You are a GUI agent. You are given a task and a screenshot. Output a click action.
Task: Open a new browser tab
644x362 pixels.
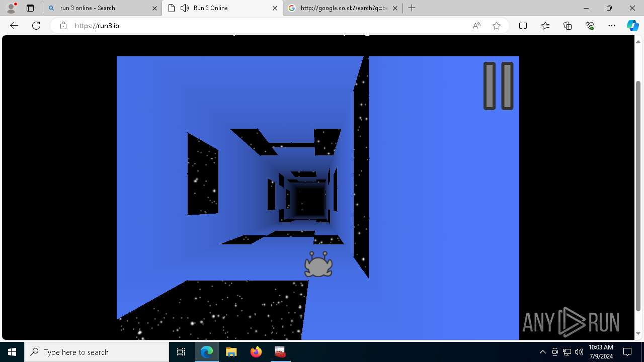pos(412,8)
